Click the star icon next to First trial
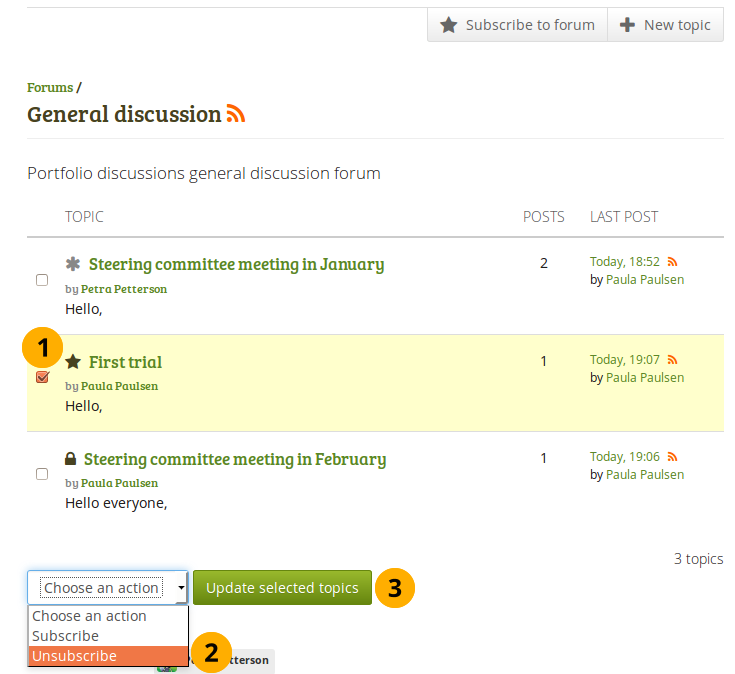 click(x=73, y=362)
